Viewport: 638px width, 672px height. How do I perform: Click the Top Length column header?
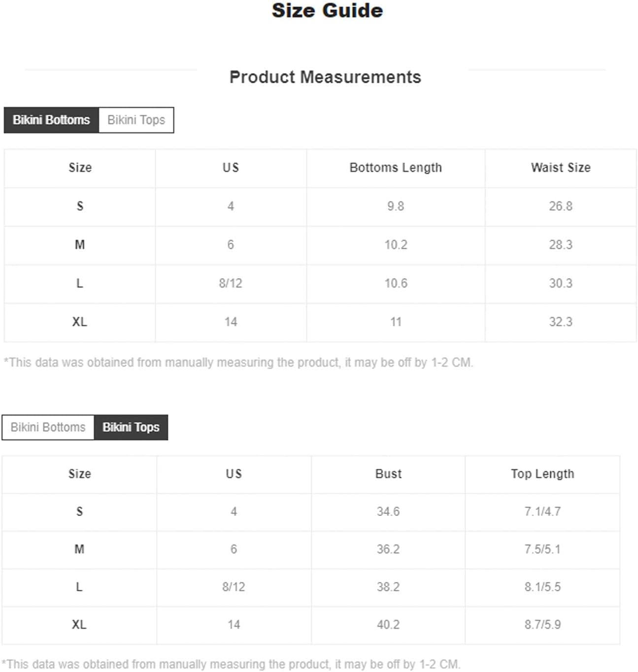pos(542,474)
